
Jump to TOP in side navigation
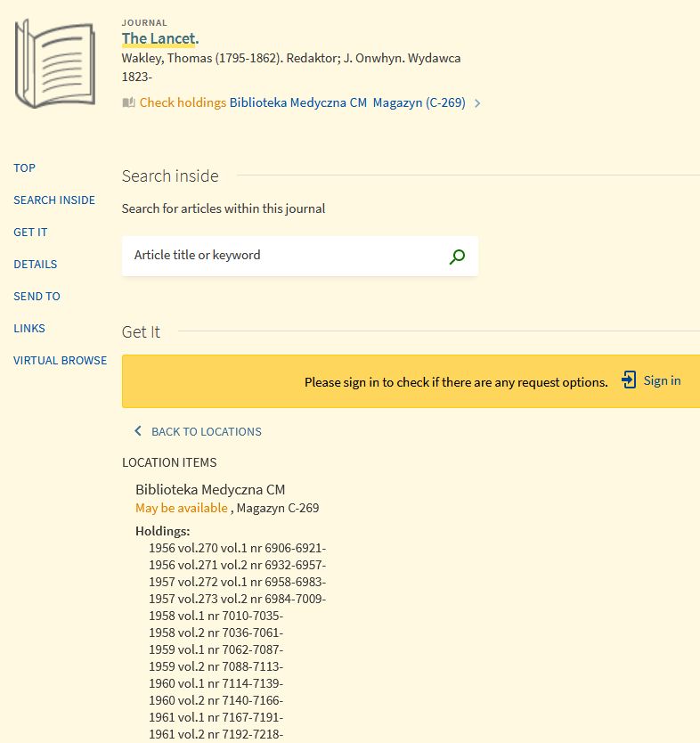25,167
